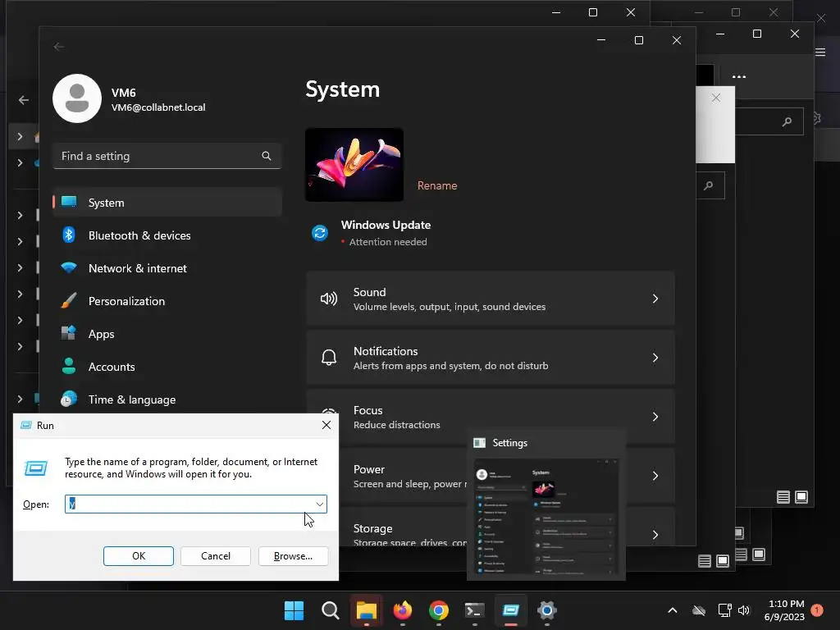The height and width of the screenshot is (630, 840).
Task: Click the network tray icon
Action: (x=724, y=610)
